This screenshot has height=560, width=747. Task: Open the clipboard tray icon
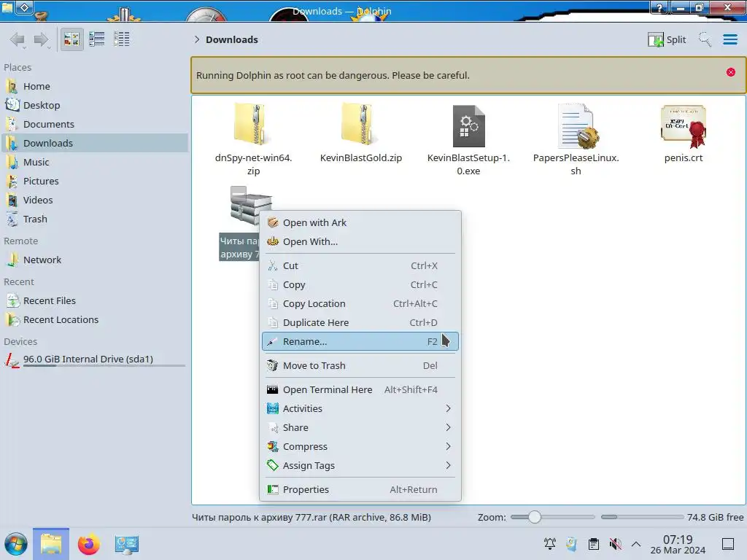pos(594,544)
